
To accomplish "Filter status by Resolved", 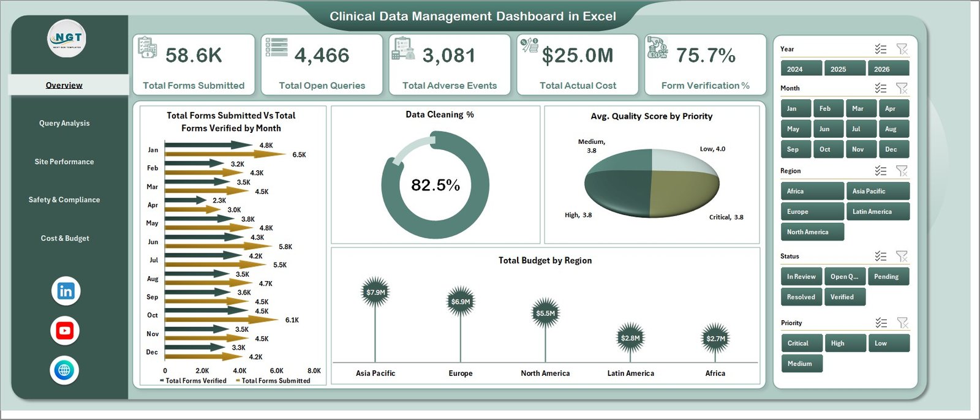I will click(801, 296).
